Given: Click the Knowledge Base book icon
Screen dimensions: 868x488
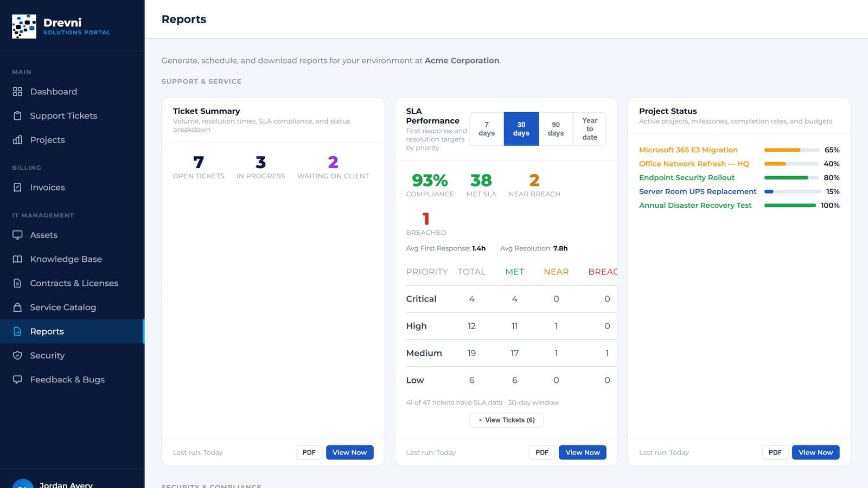Looking at the screenshot, I should click(17, 259).
